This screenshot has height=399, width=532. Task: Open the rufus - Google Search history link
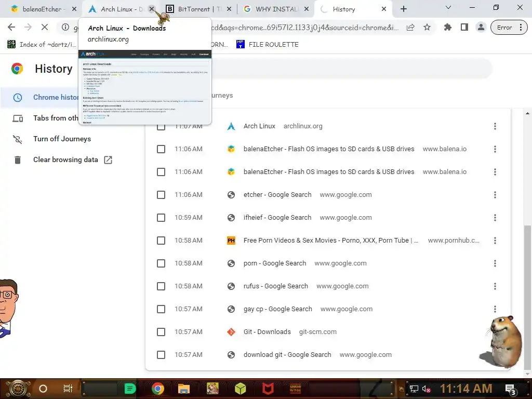tap(275, 286)
